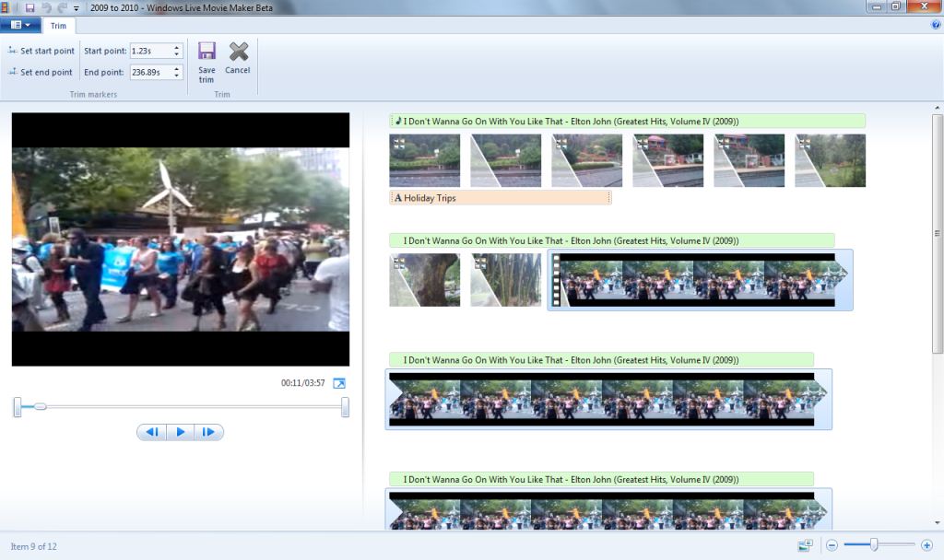Click the video preview monitor

tap(181, 239)
